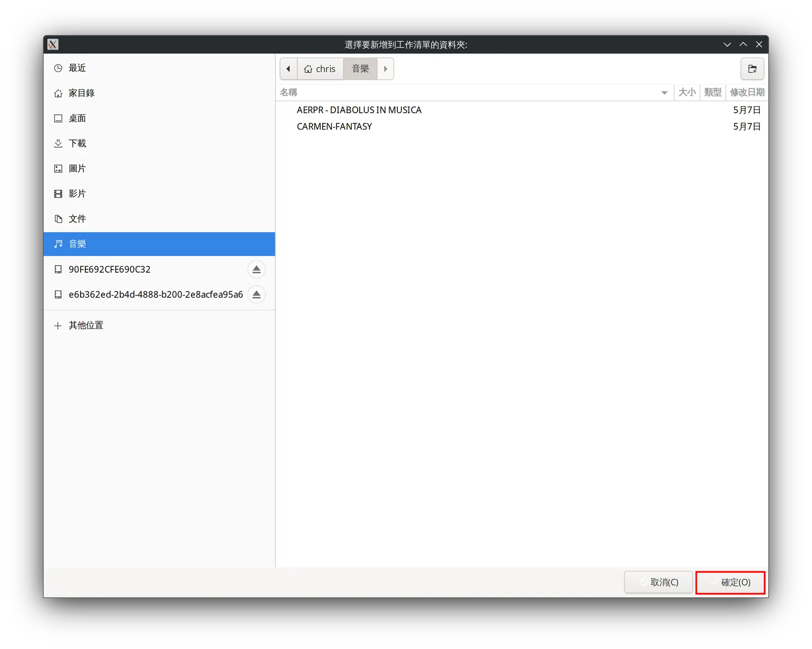
Task: Click the 取消(C) cancel button
Action: 658,582
